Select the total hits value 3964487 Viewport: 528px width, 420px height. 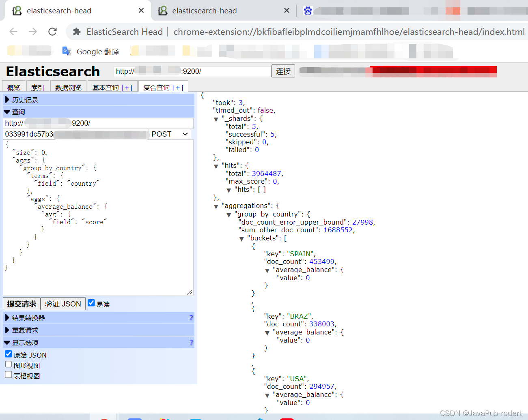coord(266,174)
